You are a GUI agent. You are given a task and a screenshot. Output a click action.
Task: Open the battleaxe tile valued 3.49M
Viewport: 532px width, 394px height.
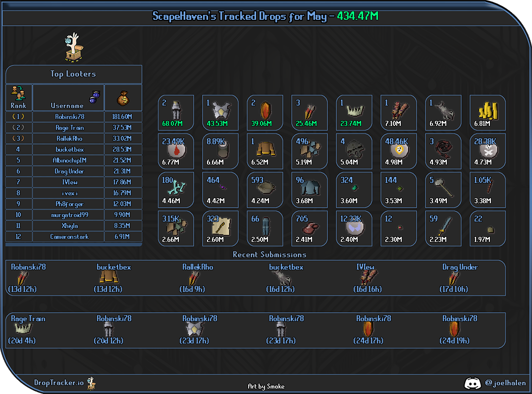(x=443, y=190)
